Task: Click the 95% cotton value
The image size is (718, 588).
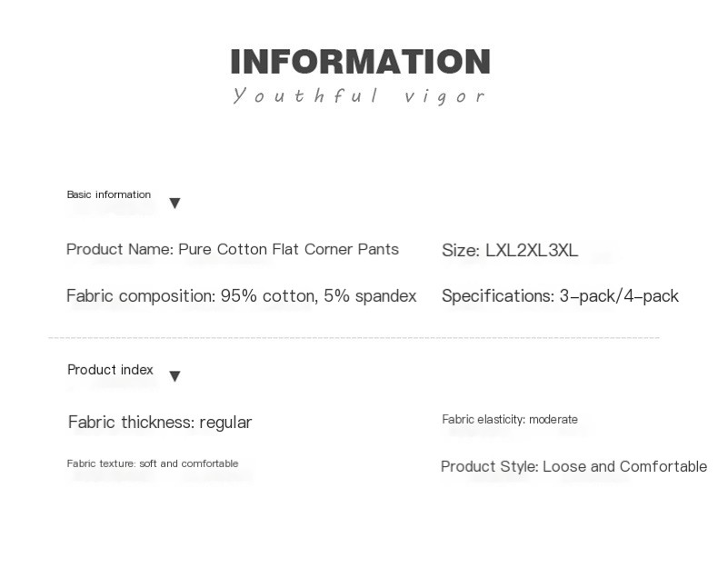Action: click(269, 296)
